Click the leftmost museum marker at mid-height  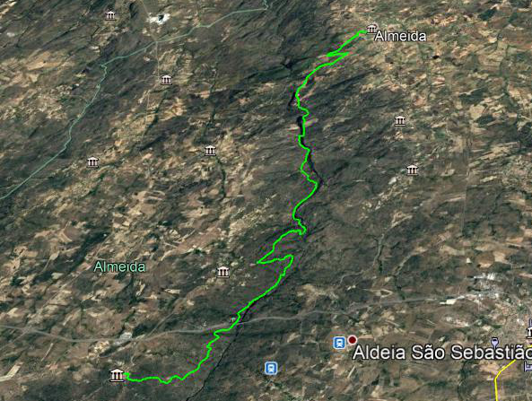tap(92, 162)
